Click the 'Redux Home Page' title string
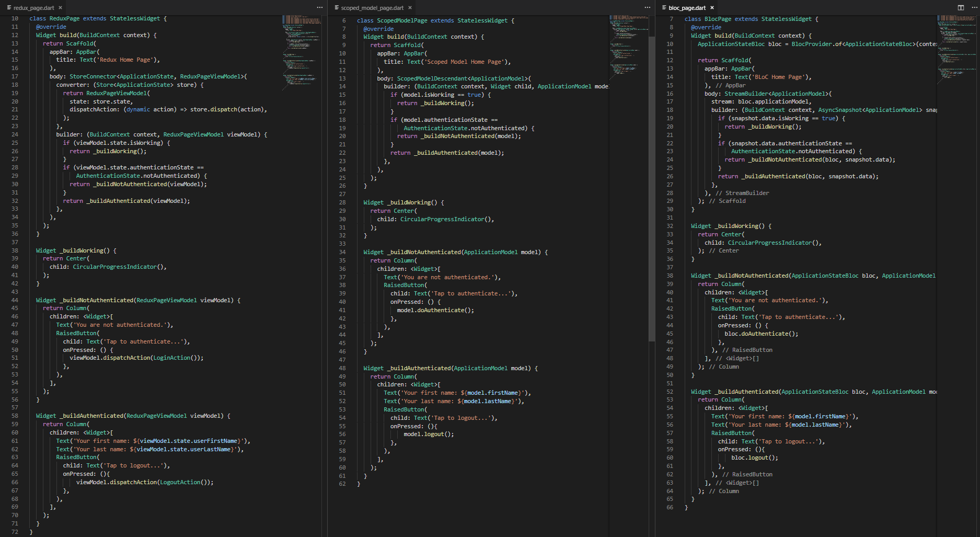 (x=126, y=60)
